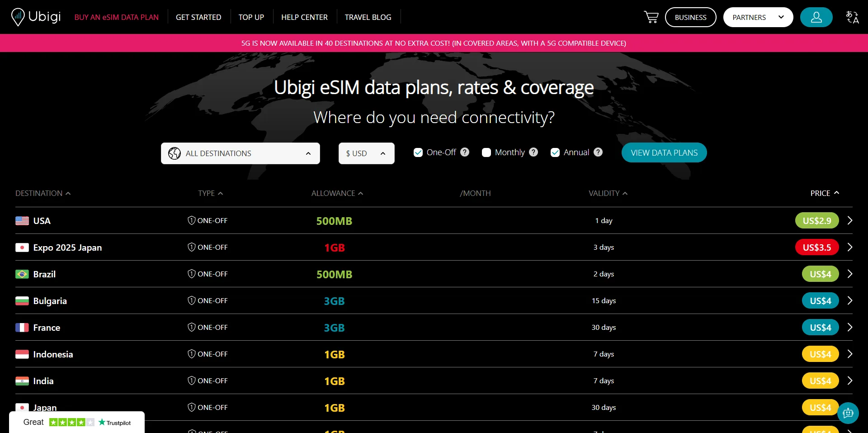Open the shopping cart
This screenshot has height=433, width=868.
(651, 17)
